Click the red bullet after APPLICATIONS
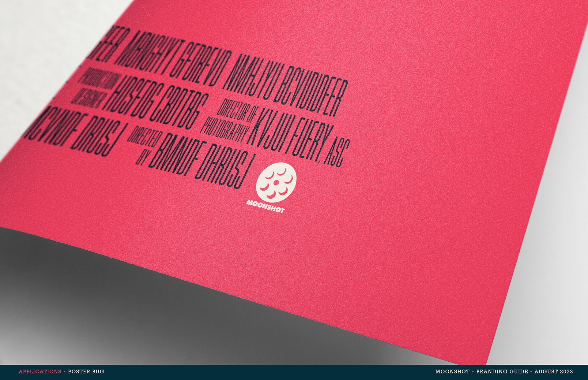 (65, 371)
